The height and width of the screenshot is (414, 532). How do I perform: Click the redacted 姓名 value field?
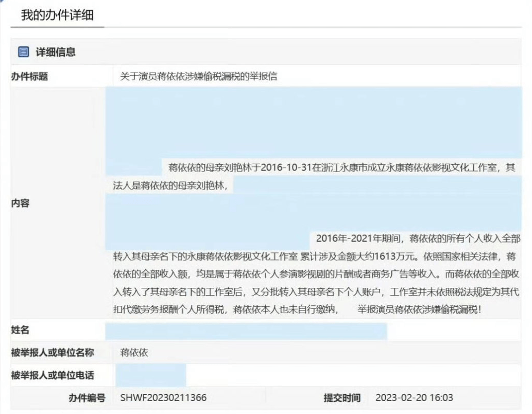246,331
